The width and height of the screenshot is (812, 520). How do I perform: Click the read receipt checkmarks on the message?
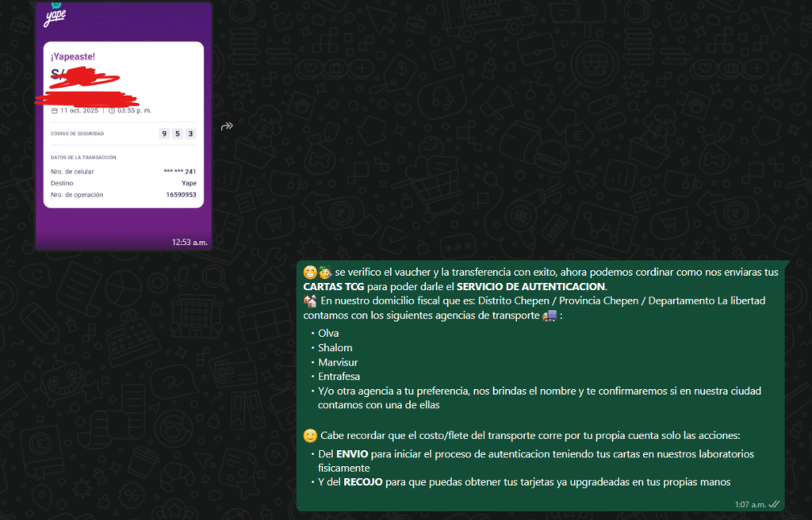(x=773, y=503)
